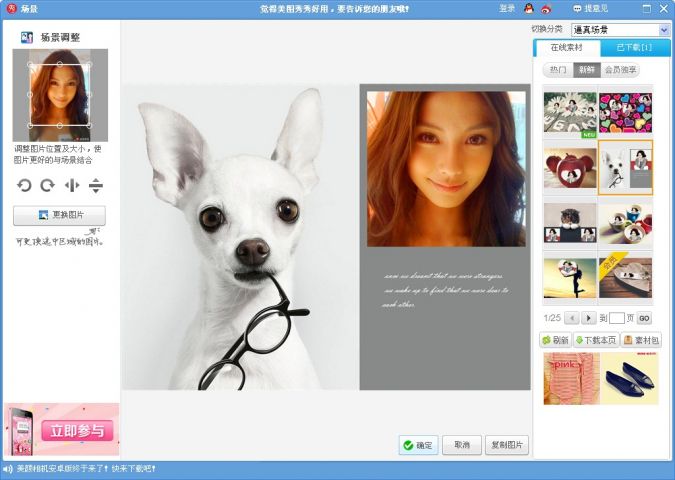Select the 会员独享 filter
This screenshot has width=675, height=480.
621,70
